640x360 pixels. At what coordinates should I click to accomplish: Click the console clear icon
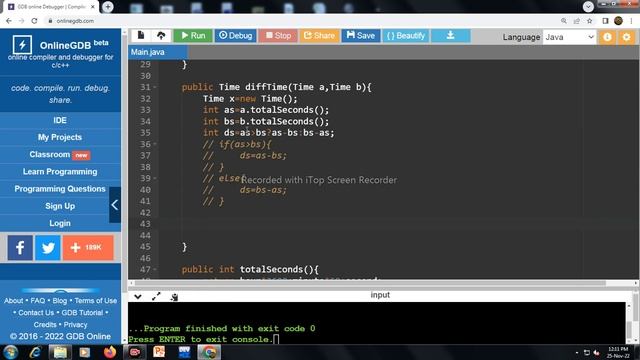click(174, 297)
